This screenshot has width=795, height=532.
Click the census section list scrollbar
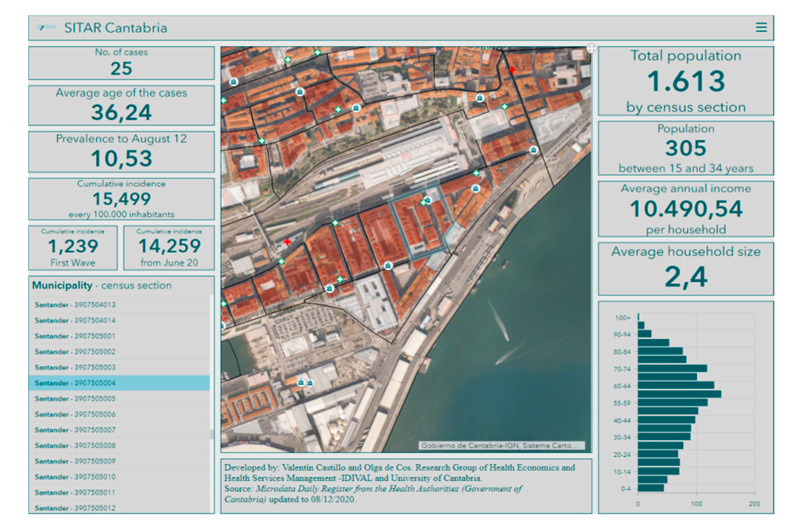[212, 434]
